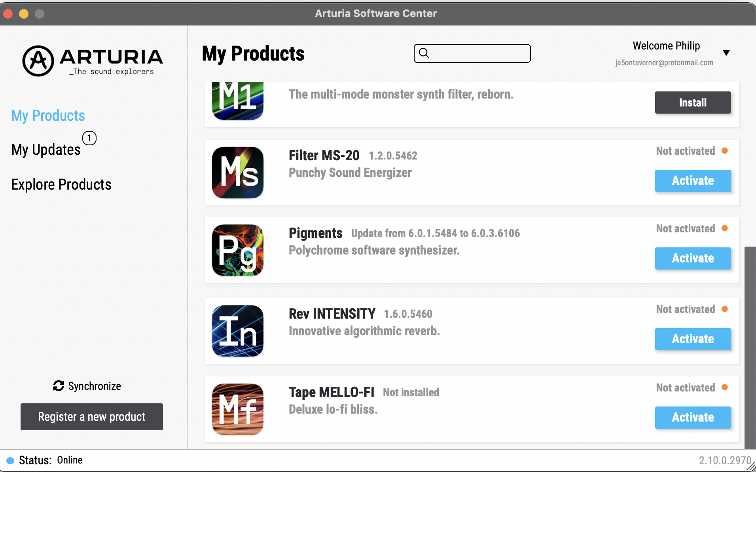Viewport: 756px width, 549px height.
Task: Click 'Deluxe lo-fi bliss.' description
Action: pyautogui.click(x=333, y=410)
